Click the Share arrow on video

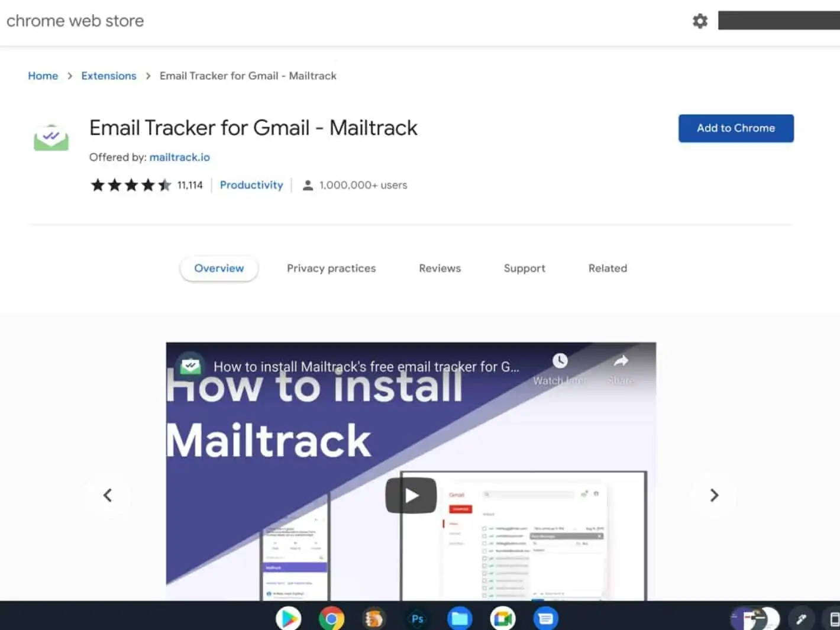pos(621,361)
